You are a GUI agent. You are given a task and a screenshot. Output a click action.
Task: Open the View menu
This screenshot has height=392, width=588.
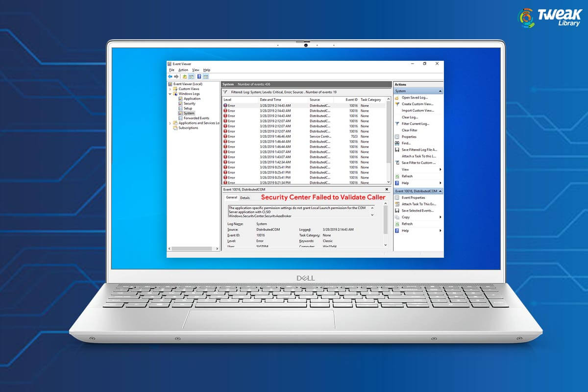point(195,70)
